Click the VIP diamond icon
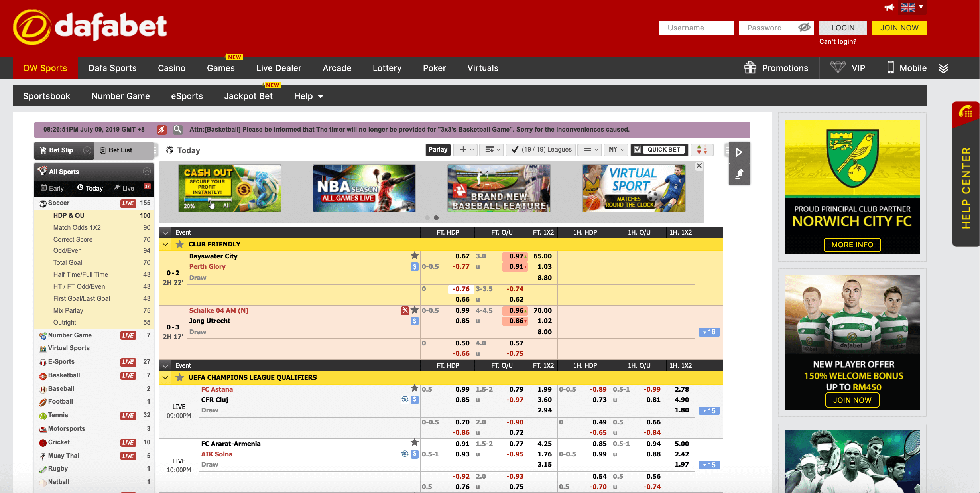Viewport: 980px width, 493px height. click(x=838, y=67)
